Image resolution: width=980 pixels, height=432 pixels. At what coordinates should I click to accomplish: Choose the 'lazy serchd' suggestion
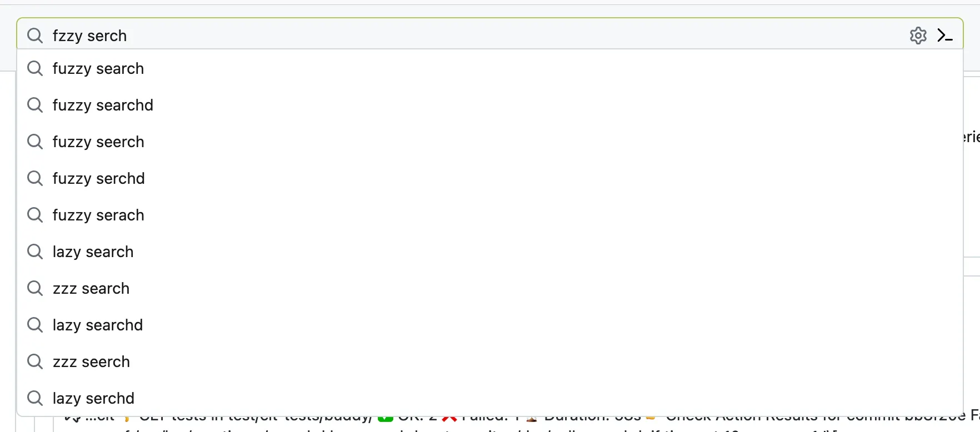(x=490, y=398)
